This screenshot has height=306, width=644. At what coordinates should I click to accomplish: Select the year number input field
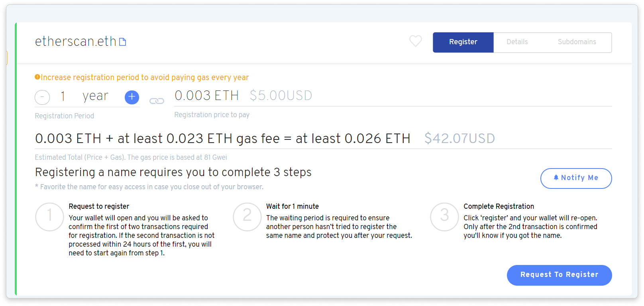[x=63, y=96]
